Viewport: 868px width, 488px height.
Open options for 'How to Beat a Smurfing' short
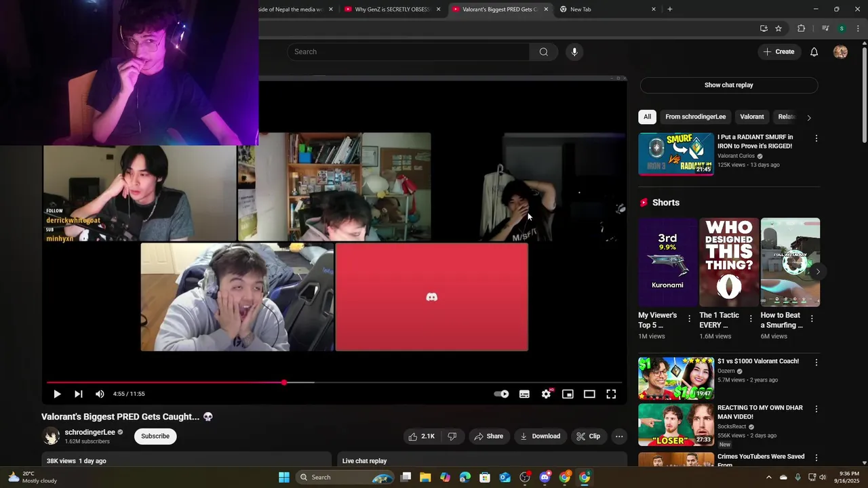pos(812,318)
